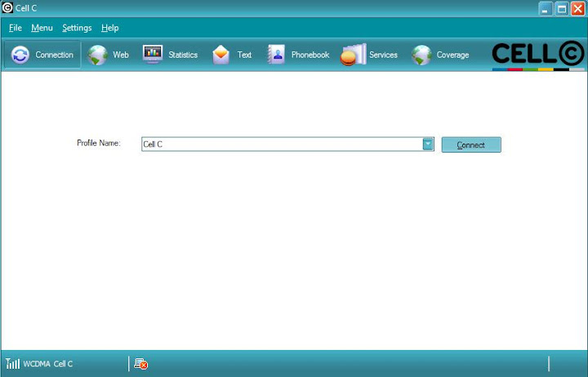Click the WCDMA Cell C status text
588x377 pixels.
(x=48, y=363)
